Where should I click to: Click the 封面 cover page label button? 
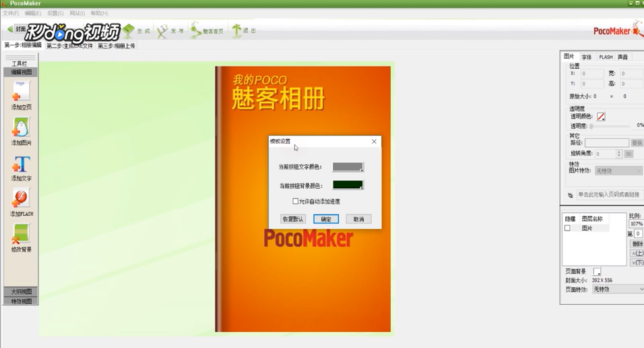[20, 29]
